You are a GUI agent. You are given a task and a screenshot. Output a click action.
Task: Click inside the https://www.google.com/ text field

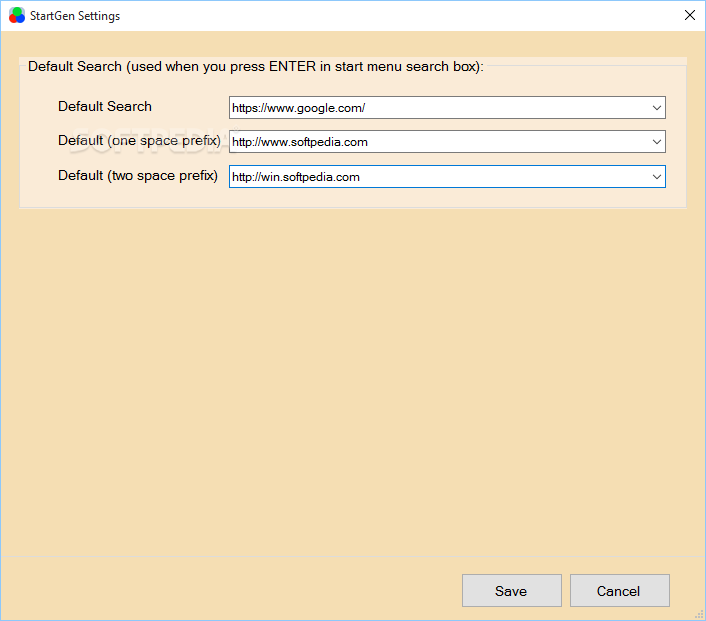click(439, 108)
